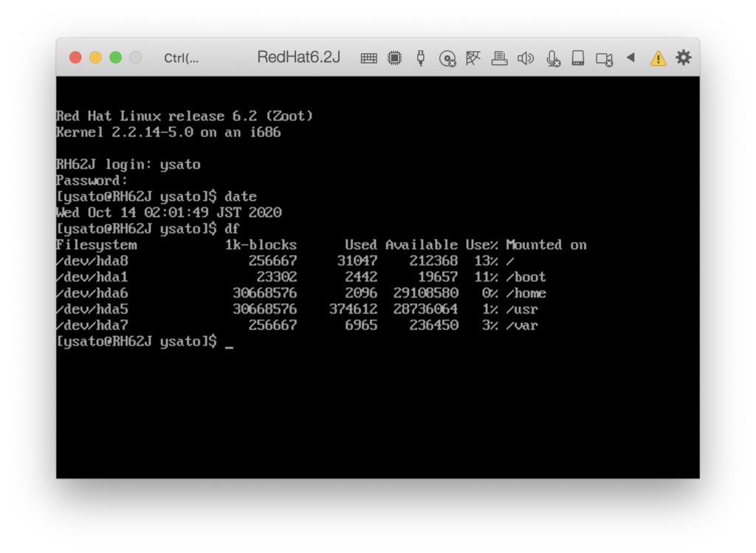Screen dimensions: 756x553
Task: Toggle the disabled camera icon
Action: (605, 58)
